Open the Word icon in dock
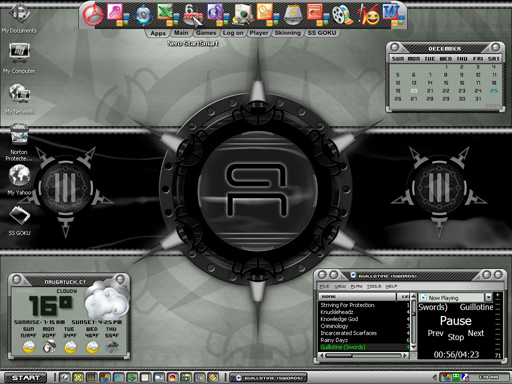The image size is (512, 384). [393, 15]
